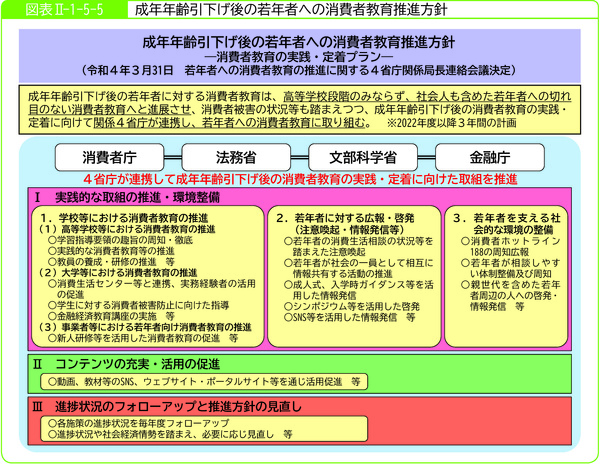Select the 消費者庁 box
The image size is (600, 464).
pos(109,157)
